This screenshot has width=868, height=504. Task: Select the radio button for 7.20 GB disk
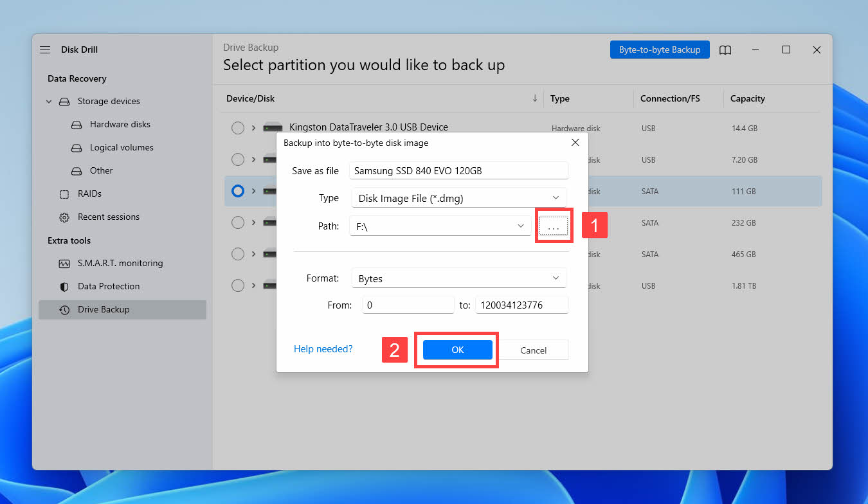coord(238,159)
